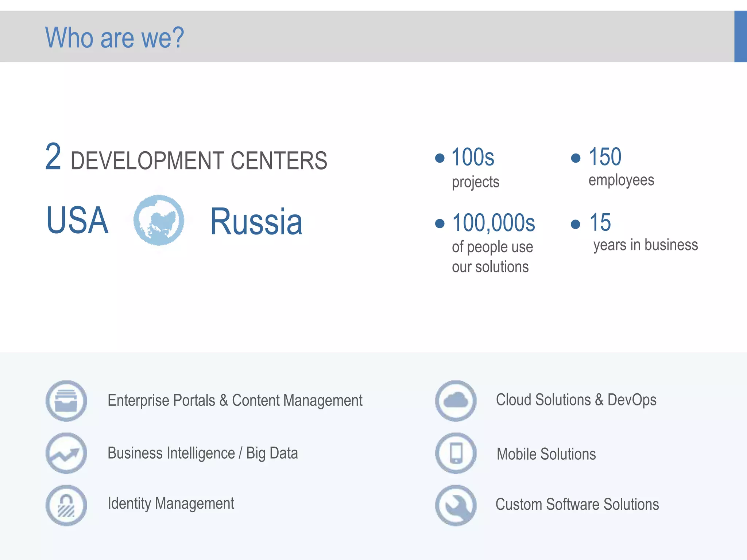Click the '100,000s' figure
Screen dimensions: 747x560
[494, 223]
